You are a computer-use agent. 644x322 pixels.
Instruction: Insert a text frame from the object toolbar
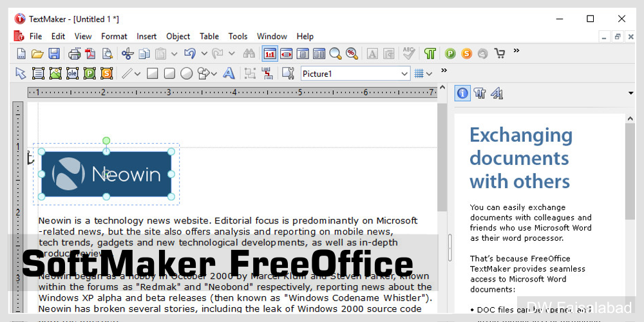(38, 73)
